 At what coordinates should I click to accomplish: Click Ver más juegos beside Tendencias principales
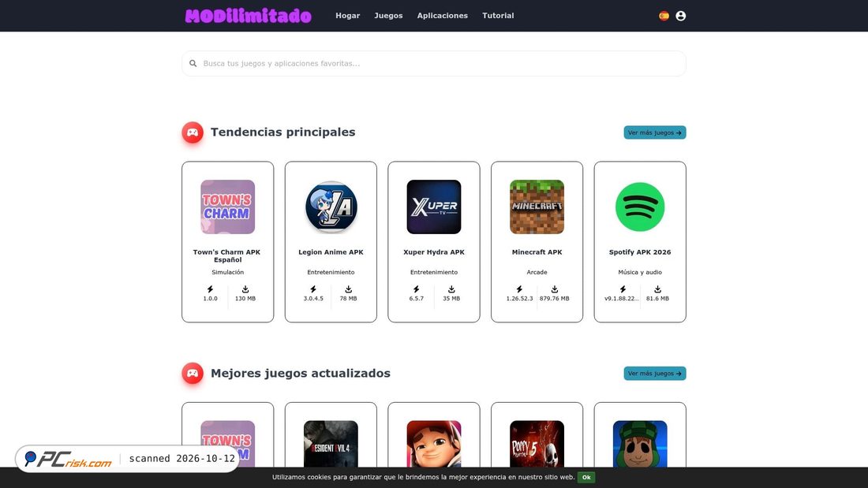655,132
